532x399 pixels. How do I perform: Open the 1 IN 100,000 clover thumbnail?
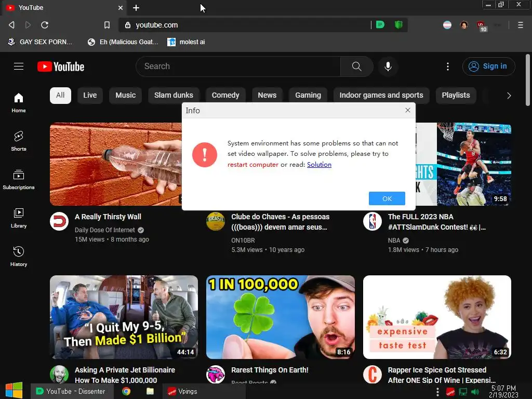coord(281,317)
